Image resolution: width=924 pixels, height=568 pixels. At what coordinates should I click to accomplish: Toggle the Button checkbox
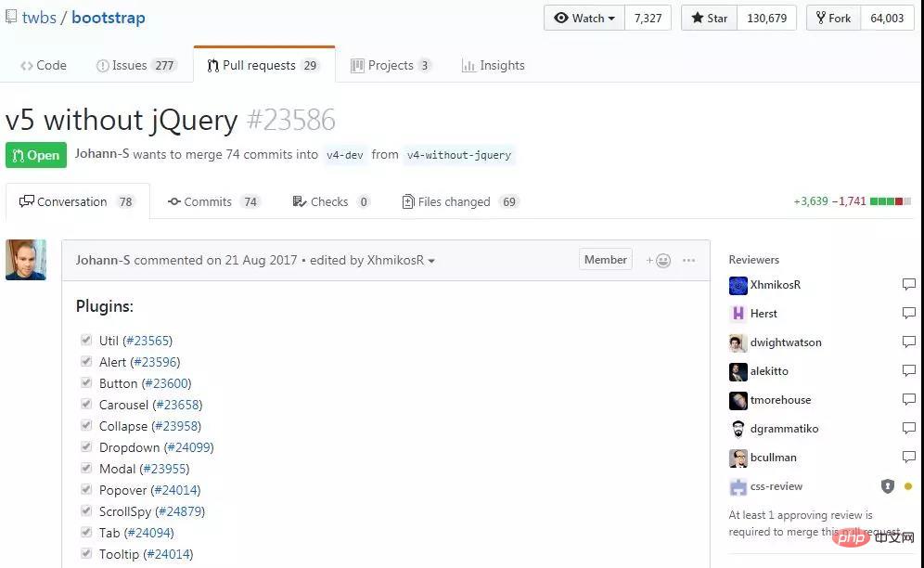(86, 382)
